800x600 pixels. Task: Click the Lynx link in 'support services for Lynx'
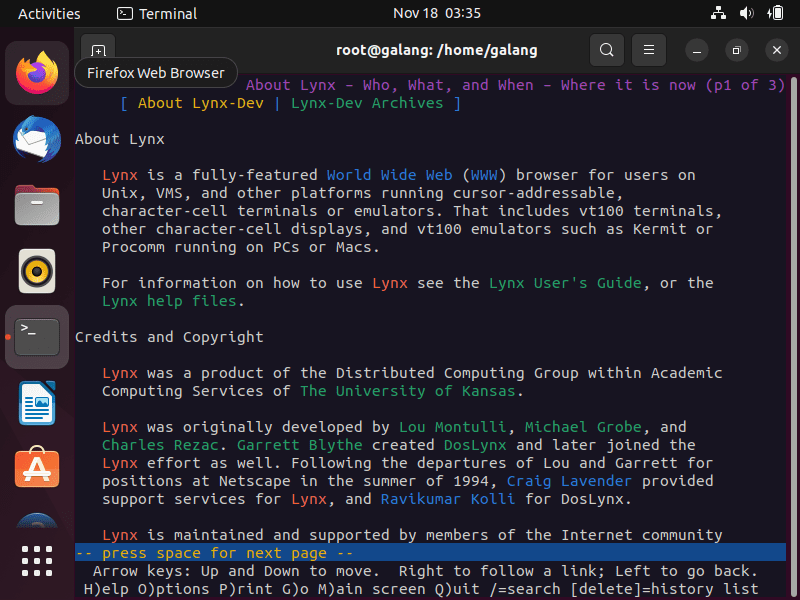309,499
